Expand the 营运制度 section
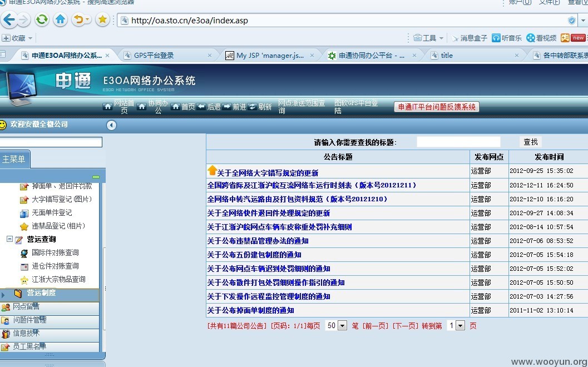The width and height of the screenshot is (588, 367). [x=50, y=294]
